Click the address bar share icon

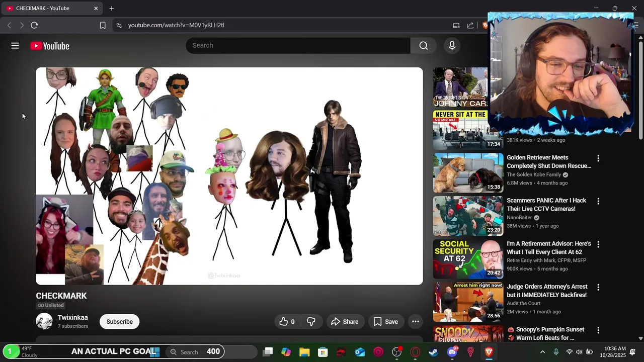pos(470,25)
